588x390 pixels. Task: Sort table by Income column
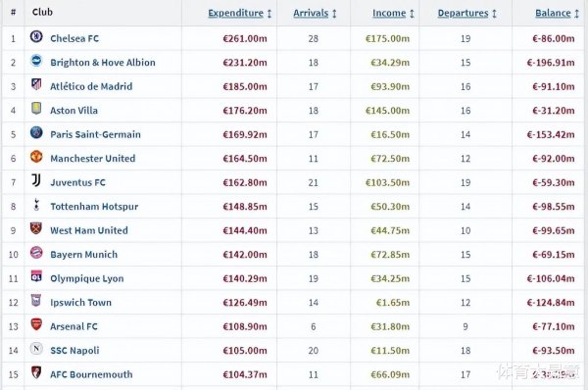click(x=389, y=13)
